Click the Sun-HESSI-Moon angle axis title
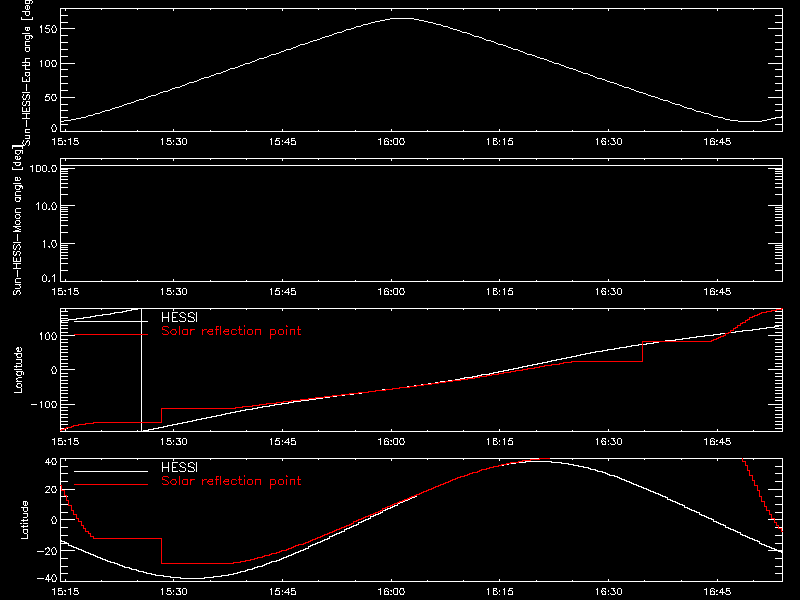800x600 pixels. click(x=17, y=219)
